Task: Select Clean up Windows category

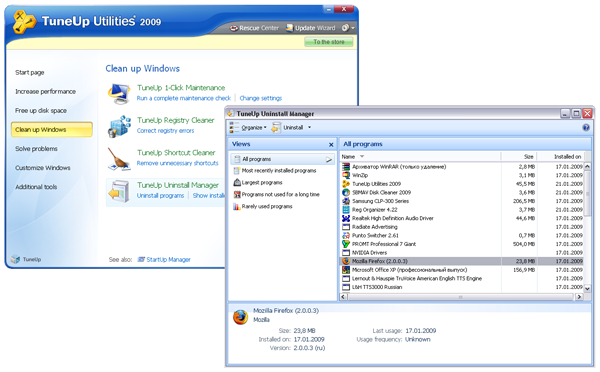Action: tap(52, 129)
